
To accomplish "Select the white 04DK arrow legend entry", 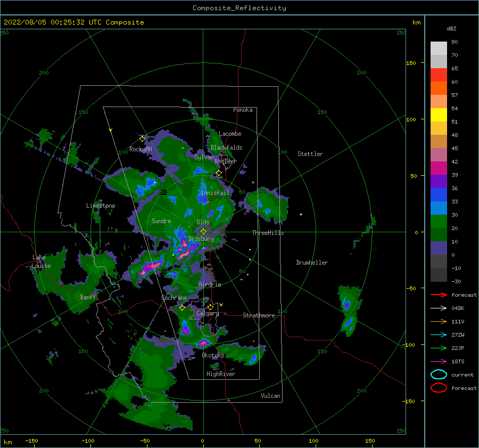I will pos(439,308).
